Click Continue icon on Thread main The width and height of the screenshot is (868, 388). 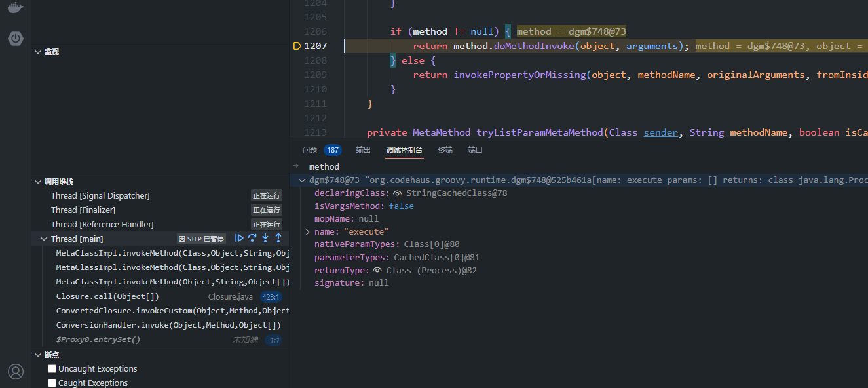(x=239, y=239)
